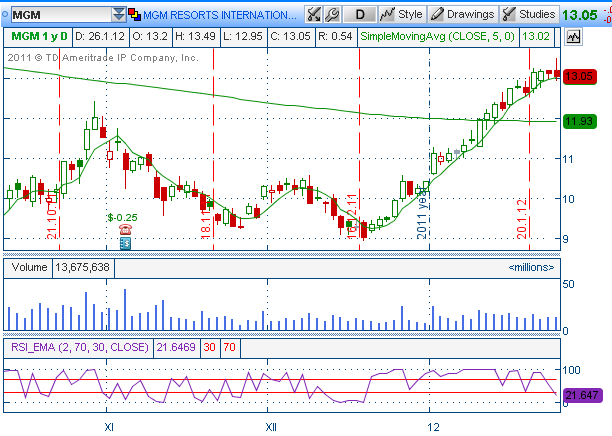Screen dimensions: 612x436
Task: Click the 2011 © TD Ameritrade copyright text
Action: [103, 58]
